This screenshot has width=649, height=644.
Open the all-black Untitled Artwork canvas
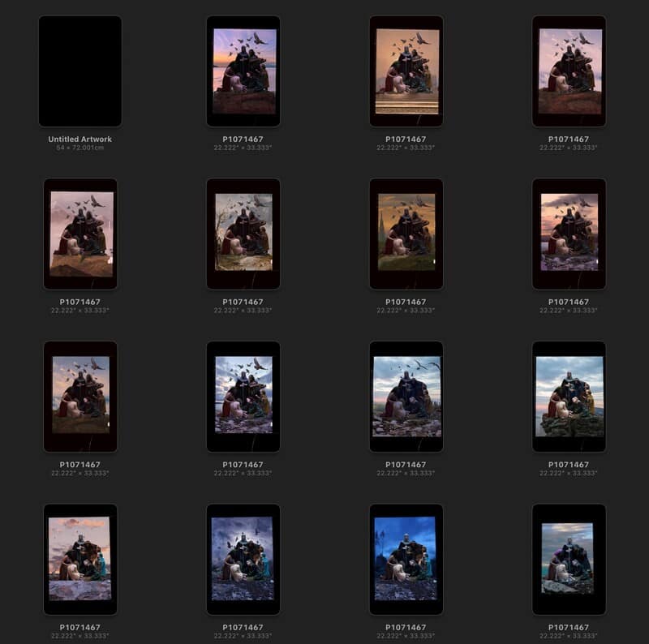[80, 71]
